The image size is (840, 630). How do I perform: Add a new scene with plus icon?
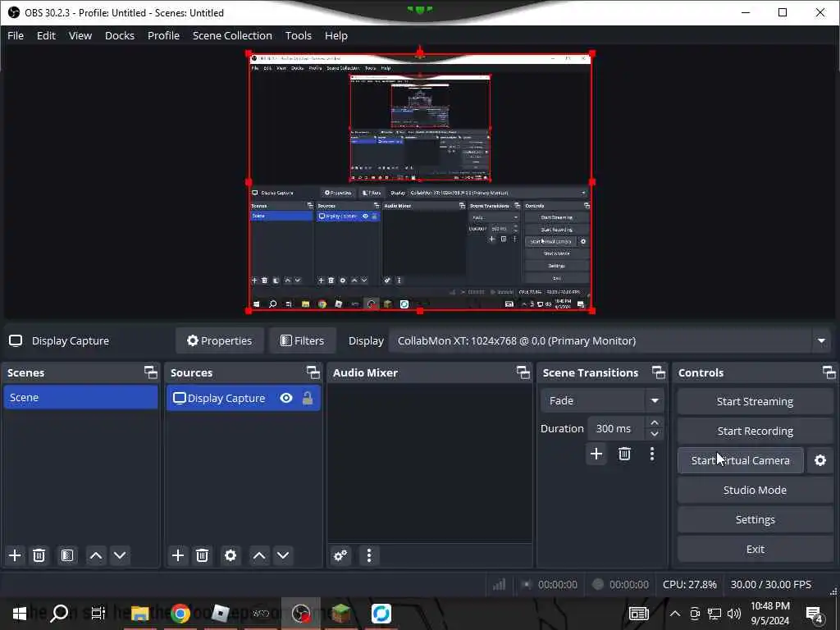15,555
